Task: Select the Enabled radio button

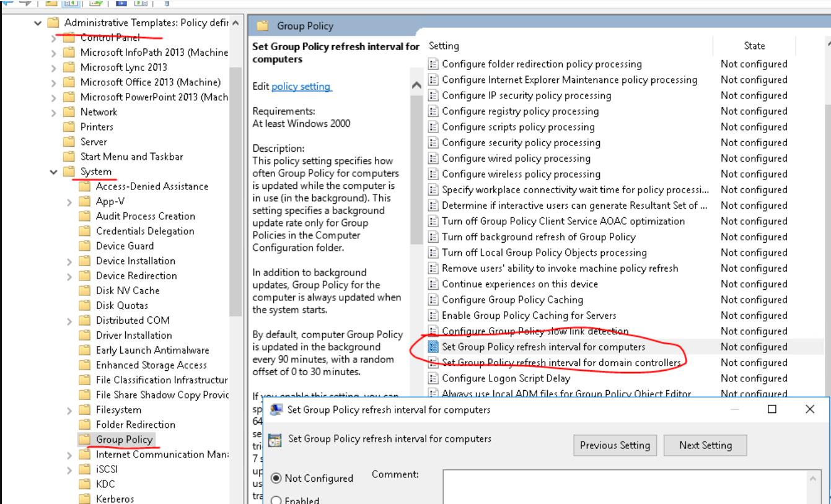Action: pos(276,500)
